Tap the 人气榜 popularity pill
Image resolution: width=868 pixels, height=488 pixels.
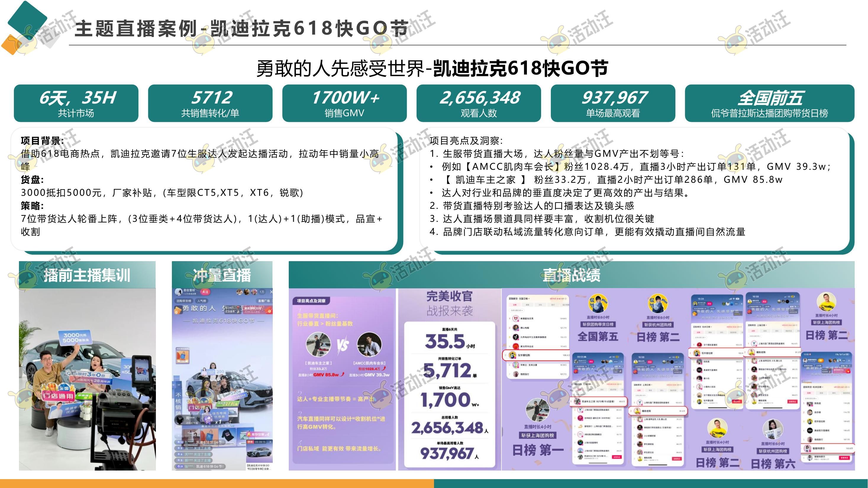[202, 301]
